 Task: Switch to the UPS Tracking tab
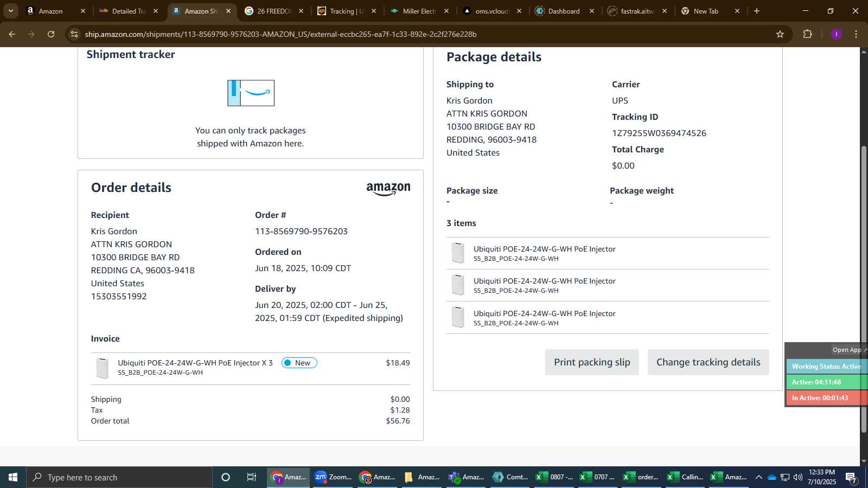tap(347, 11)
